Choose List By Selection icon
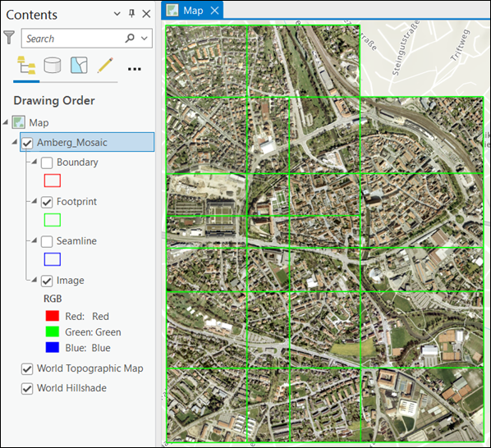The width and height of the screenshot is (491, 448). click(x=79, y=65)
